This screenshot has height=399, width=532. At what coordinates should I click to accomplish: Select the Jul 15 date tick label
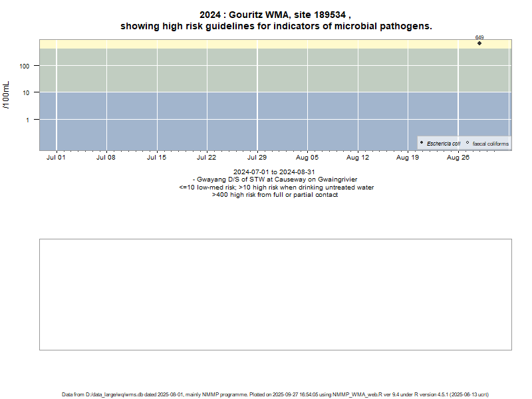(x=156, y=158)
